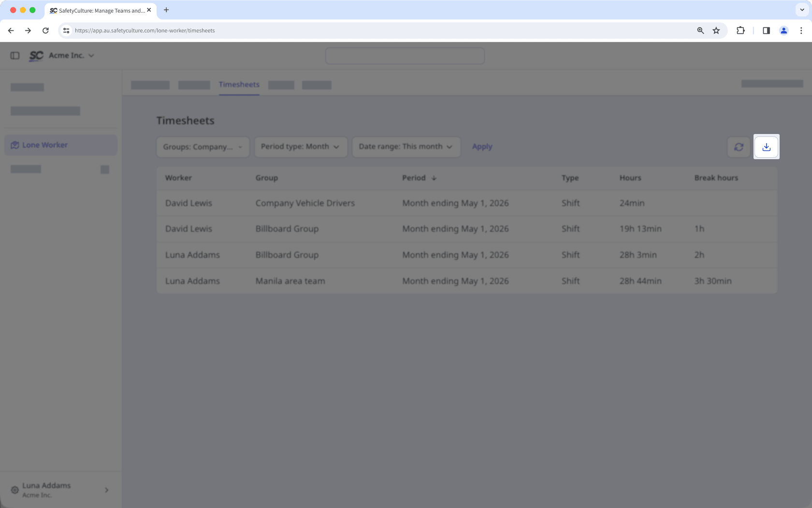Sort by the Group column header

(x=267, y=178)
